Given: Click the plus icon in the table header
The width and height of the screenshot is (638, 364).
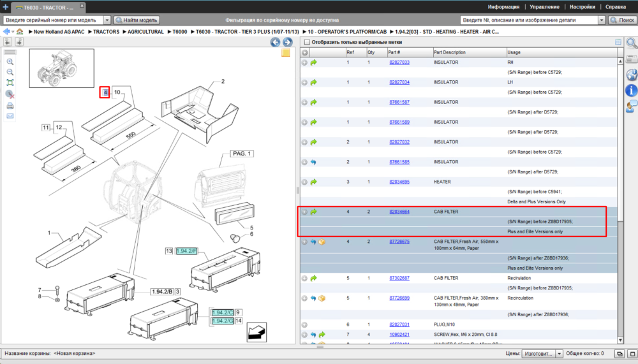Looking at the screenshot, I should click(x=304, y=52).
